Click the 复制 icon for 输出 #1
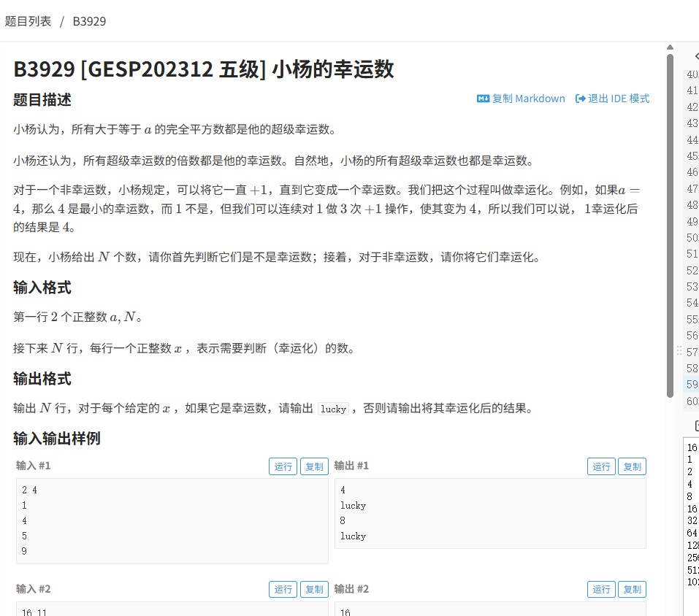The width and height of the screenshot is (699, 616). click(632, 466)
